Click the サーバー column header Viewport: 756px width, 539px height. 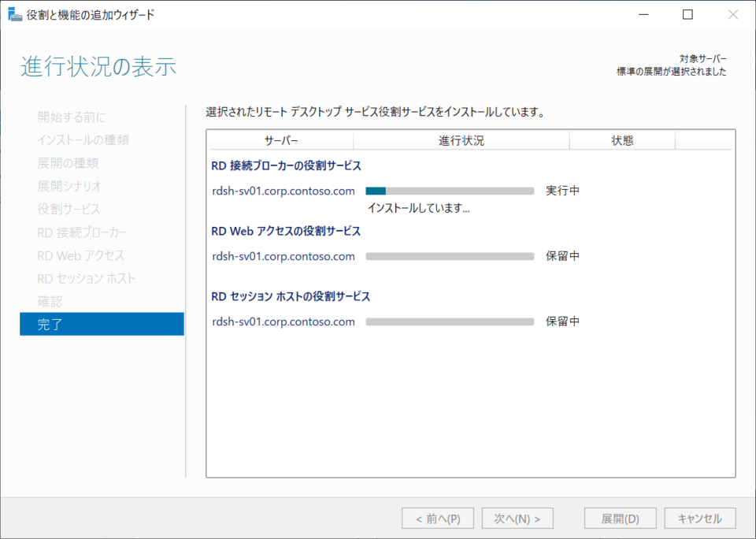click(x=281, y=140)
